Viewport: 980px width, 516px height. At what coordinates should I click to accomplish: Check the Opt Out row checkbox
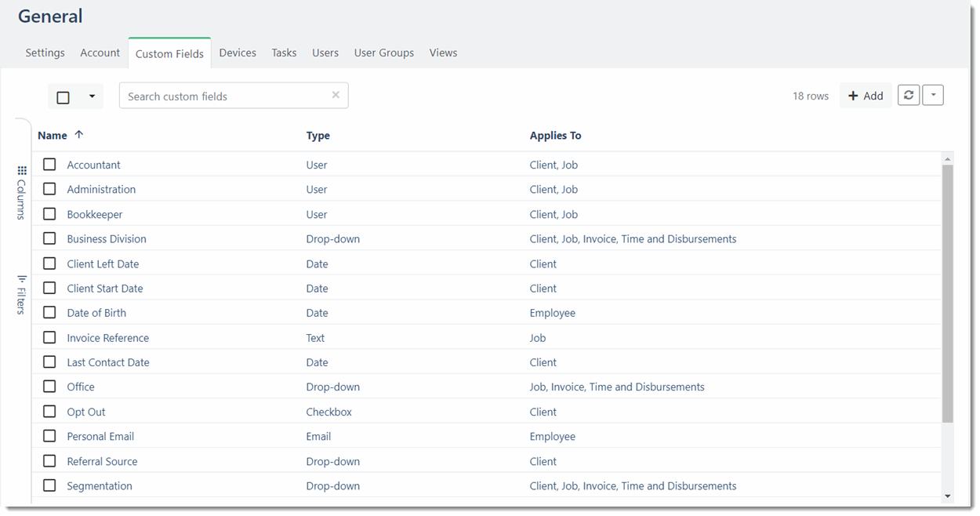(x=49, y=412)
